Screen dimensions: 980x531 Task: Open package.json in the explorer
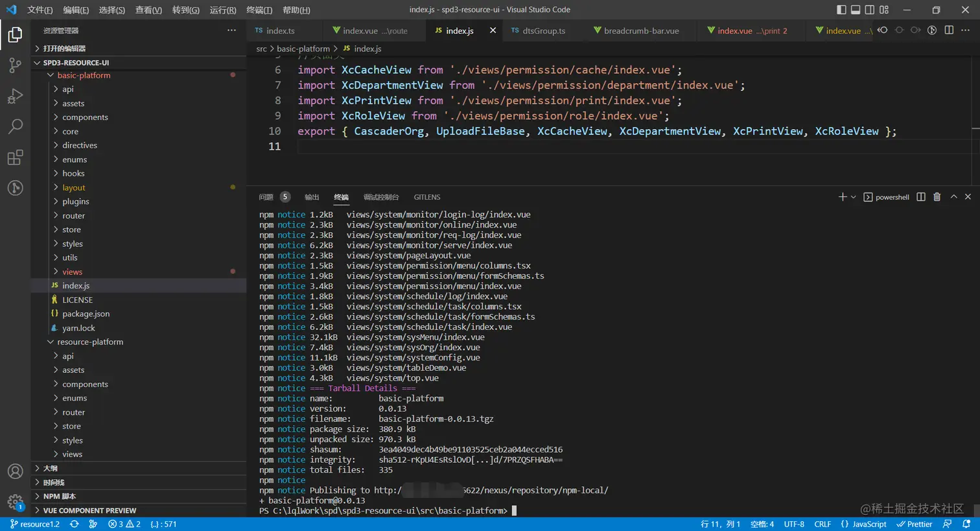click(86, 314)
